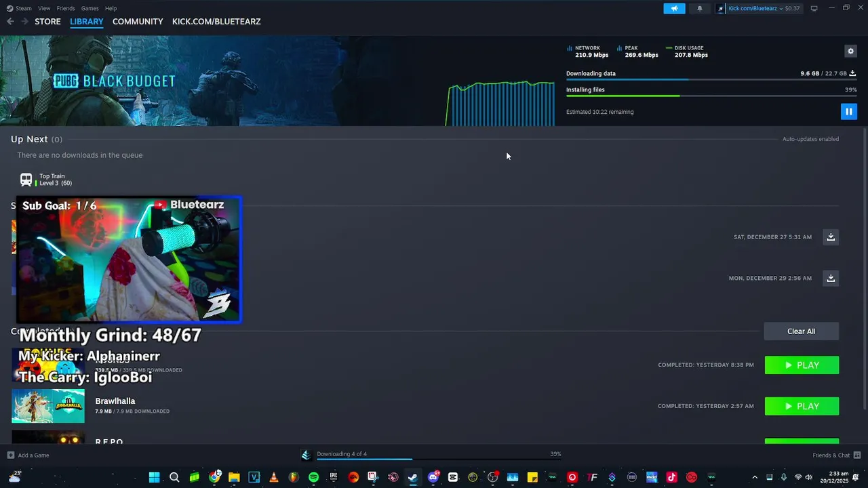Click the Downloading data progress bar
Image resolution: width=868 pixels, height=488 pixels.
711,80
